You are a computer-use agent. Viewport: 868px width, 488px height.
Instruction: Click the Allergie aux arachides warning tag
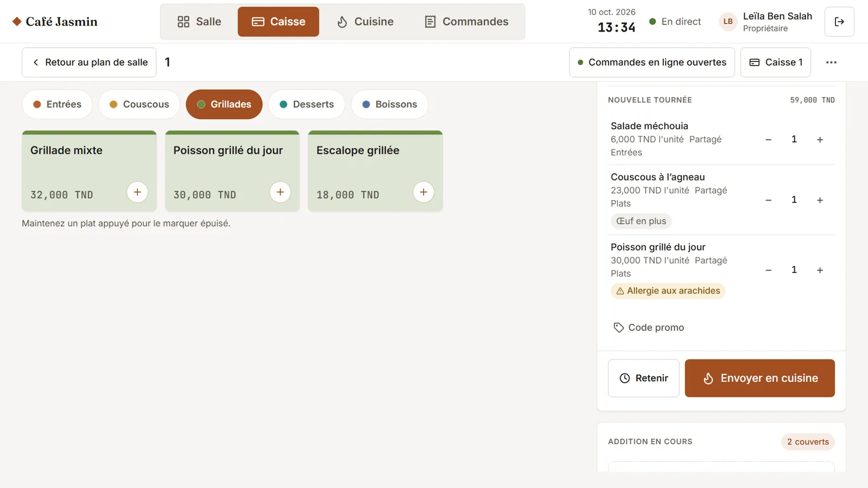point(668,291)
